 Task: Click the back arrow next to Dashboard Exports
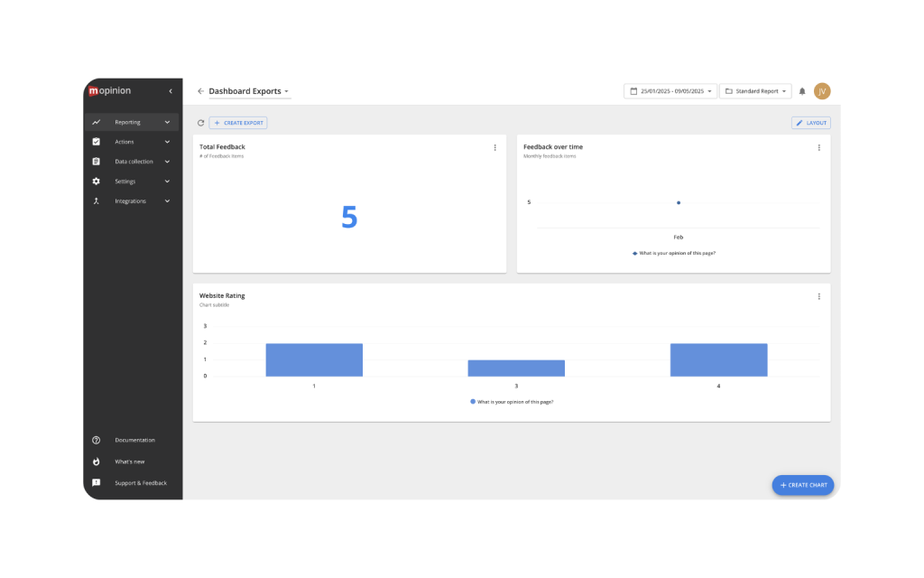point(200,91)
